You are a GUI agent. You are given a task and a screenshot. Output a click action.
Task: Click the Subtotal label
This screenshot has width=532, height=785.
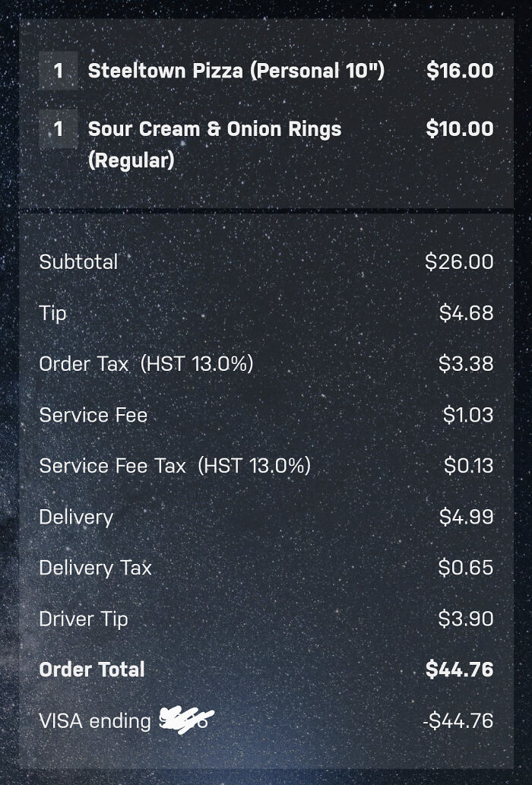point(78,262)
